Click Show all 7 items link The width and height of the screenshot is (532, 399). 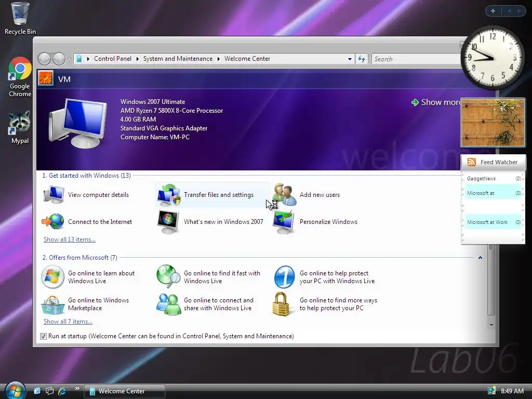pyautogui.click(x=68, y=322)
